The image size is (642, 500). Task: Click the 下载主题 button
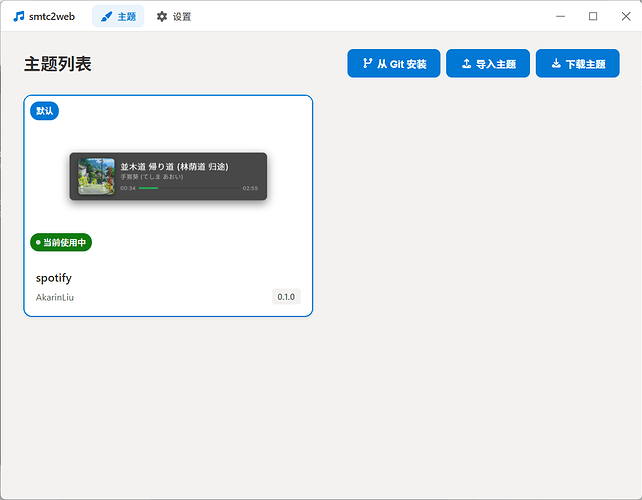[577, 63]
